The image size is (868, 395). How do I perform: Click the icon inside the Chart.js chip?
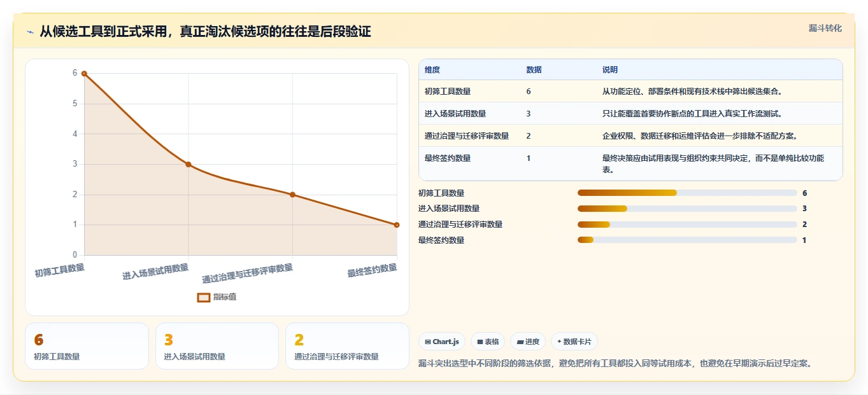coord(428,342)
